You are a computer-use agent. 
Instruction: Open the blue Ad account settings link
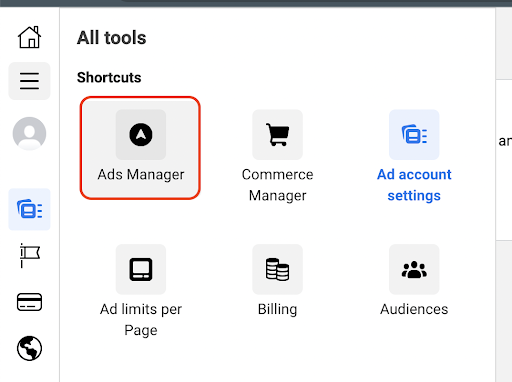pyautogui.click(x=414, y=185)
